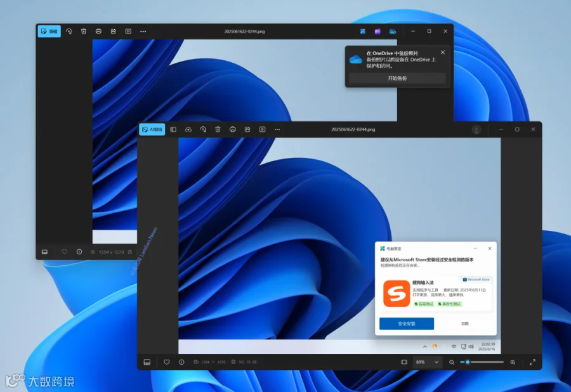This screenshot has height=392, width=571.
Task: Click the share icon in the front window toolbar
Action: point(247,129)
